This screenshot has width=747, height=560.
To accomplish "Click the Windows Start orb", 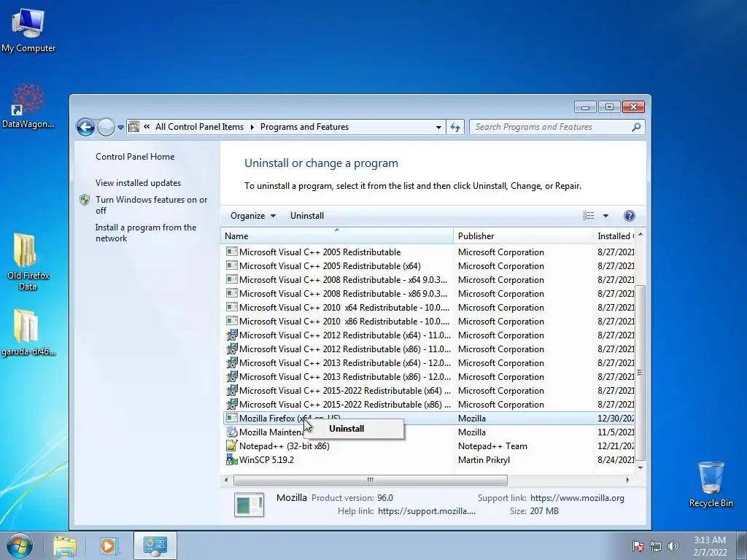I will coord(19,545).
